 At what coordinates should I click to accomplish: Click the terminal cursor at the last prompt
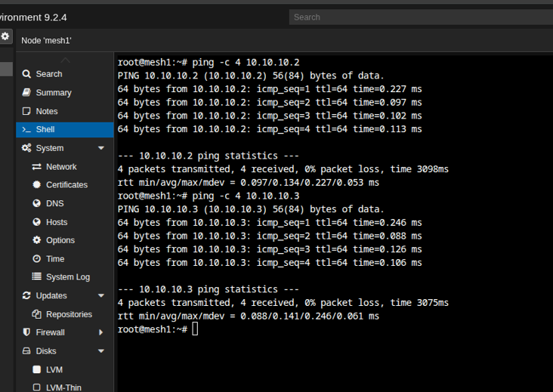[x=195, y=329]
